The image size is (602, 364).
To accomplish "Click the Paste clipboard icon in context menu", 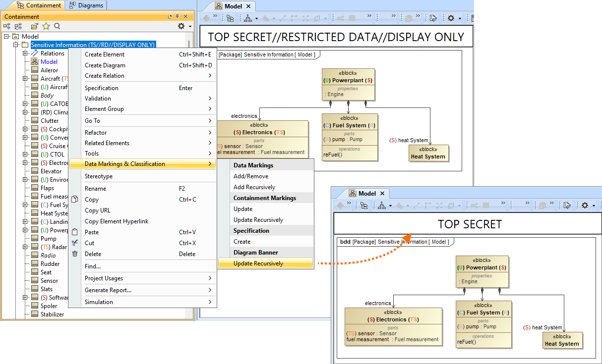I will pos(75,232).
